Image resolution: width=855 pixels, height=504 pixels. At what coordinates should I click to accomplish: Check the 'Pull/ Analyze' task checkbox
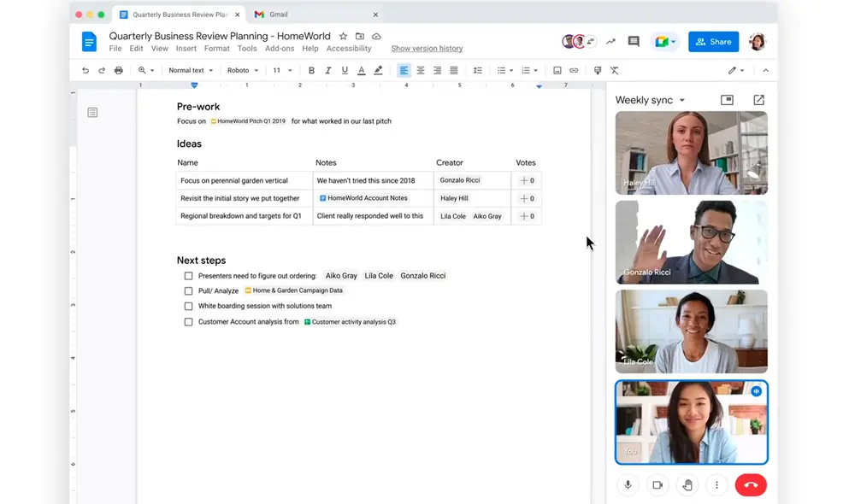[x=188, y=290]
